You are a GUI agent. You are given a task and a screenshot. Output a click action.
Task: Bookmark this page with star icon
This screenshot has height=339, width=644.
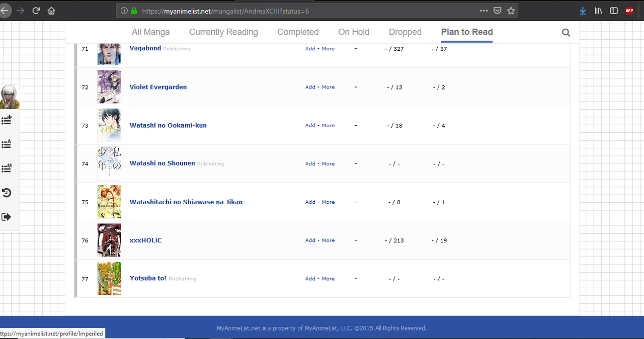point(511,11)
